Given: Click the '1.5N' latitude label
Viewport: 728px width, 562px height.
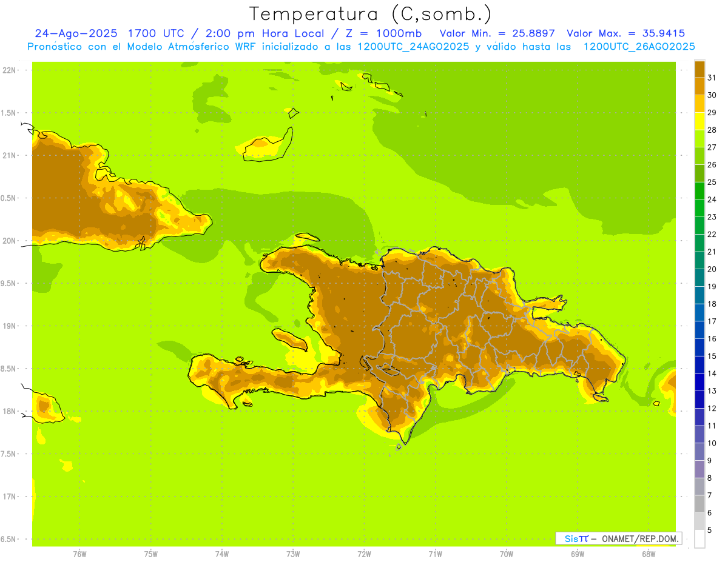Looking at the screenshot, I should [x=9, y=113].
